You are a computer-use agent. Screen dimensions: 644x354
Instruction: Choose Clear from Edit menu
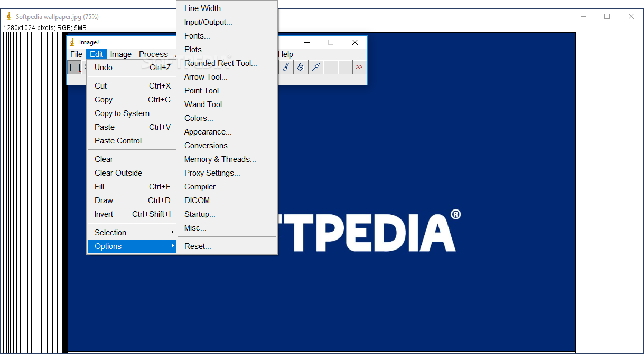pyautogui.click(x=132, y=159)
